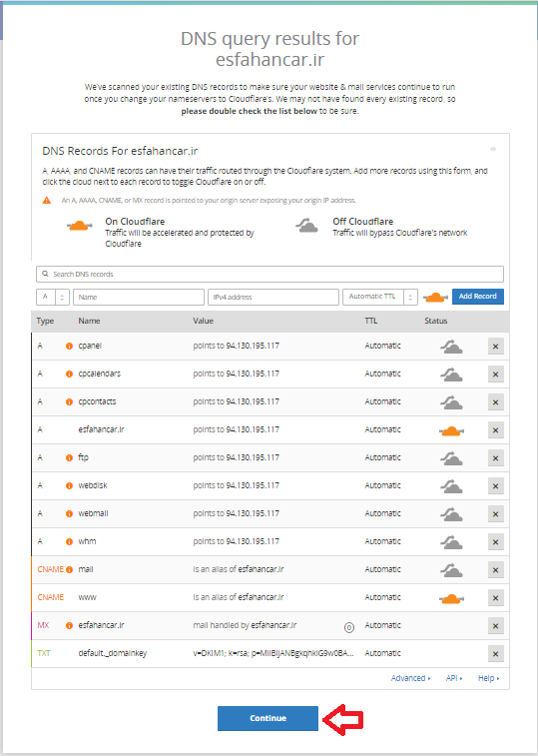Click warning icon beside cpcalendars name
The height and width of the screenshot is (756, 538).
(69, 375)
